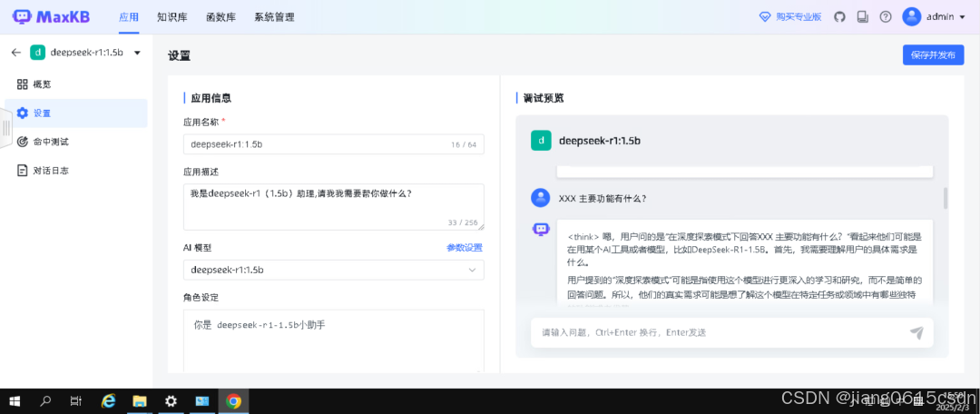Open the 参数设置 link

point(465,248)
